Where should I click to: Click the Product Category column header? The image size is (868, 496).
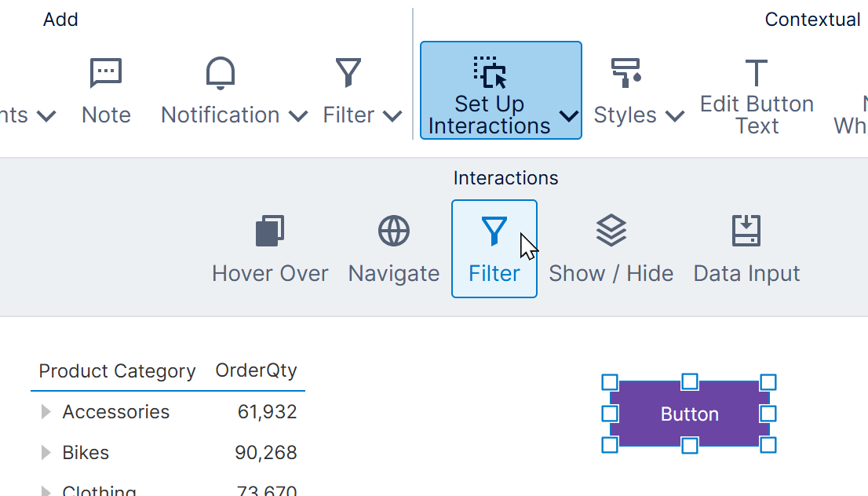(x=117, y=370)
